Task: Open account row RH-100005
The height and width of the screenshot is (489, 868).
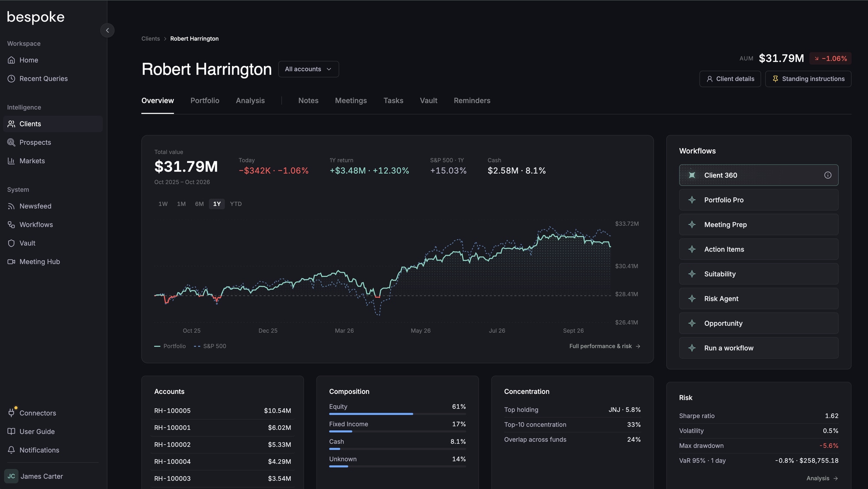Action: tap(223, 411)
